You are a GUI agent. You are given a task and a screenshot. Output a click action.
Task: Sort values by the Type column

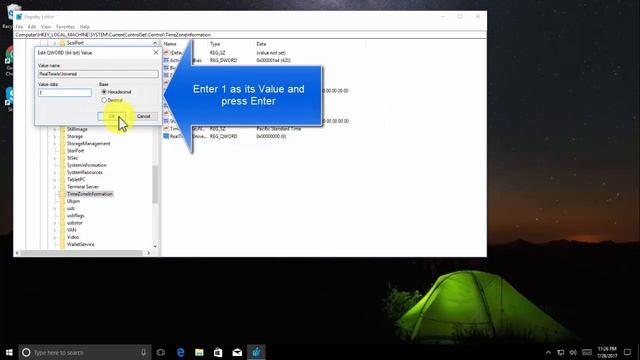tap(215, 44)
